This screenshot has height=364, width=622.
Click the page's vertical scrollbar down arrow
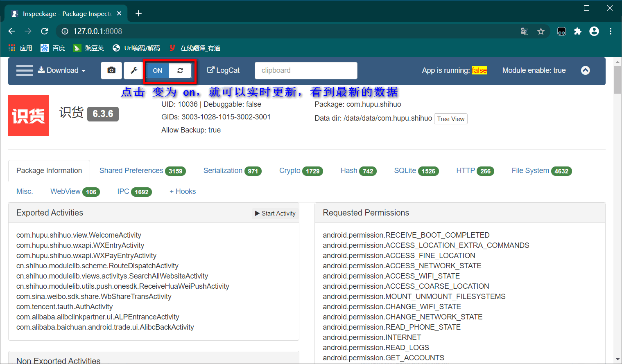(x=617, y=359)
